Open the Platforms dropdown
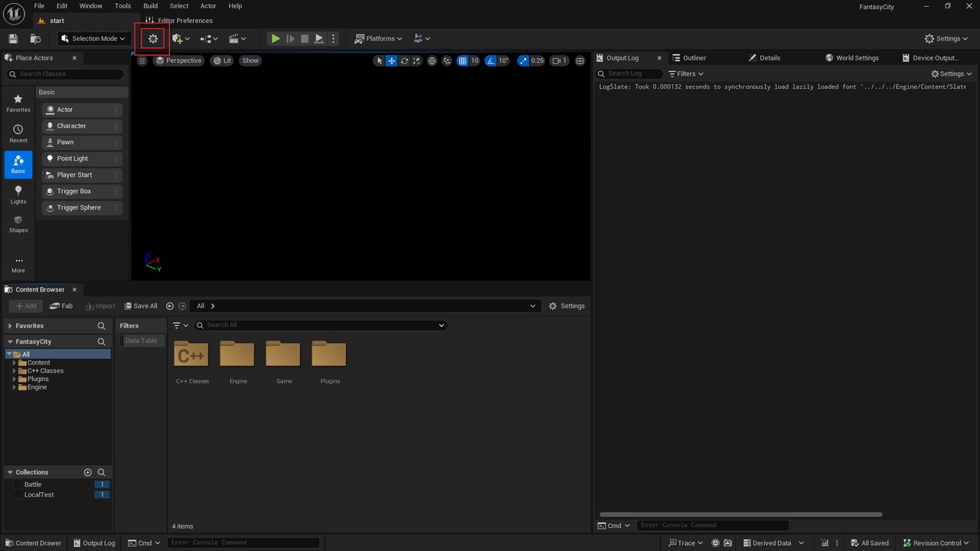Screen dimensions: 980x551 point(378,38)
